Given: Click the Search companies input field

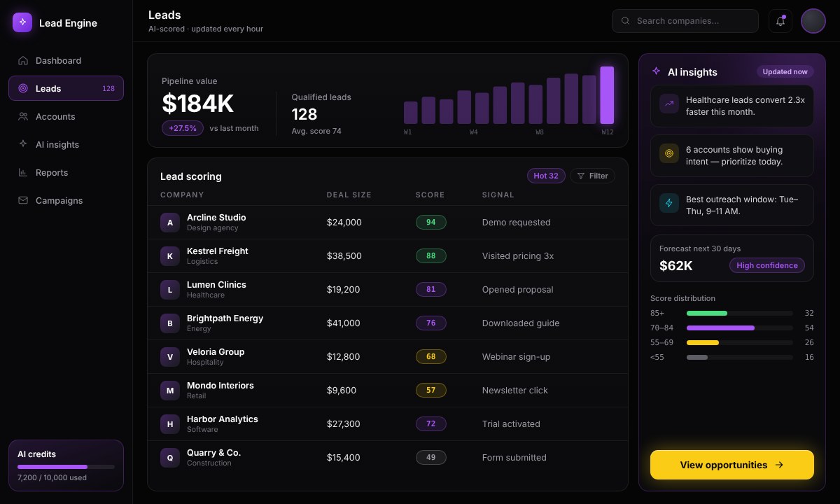Looking at the screenshot, I should (685, 21).
